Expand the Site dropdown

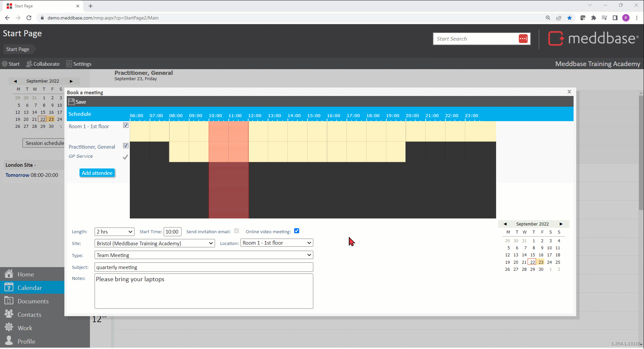[x=155, y=243]
